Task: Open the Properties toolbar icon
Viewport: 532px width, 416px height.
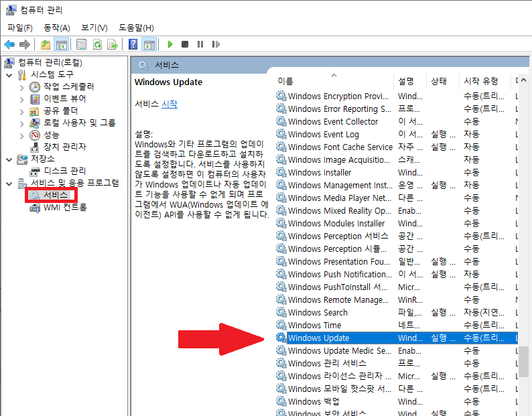Action: [x=82, y=44]
